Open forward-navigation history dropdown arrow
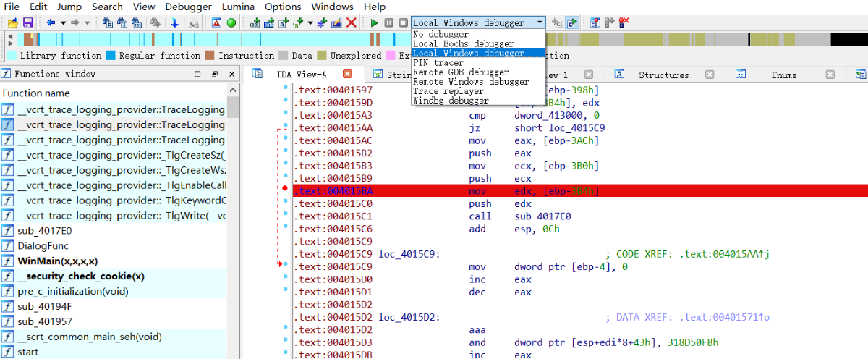Image resolution: width=868 pixels, height=359 pixels. pyautogui.click(x=87, y=22)
